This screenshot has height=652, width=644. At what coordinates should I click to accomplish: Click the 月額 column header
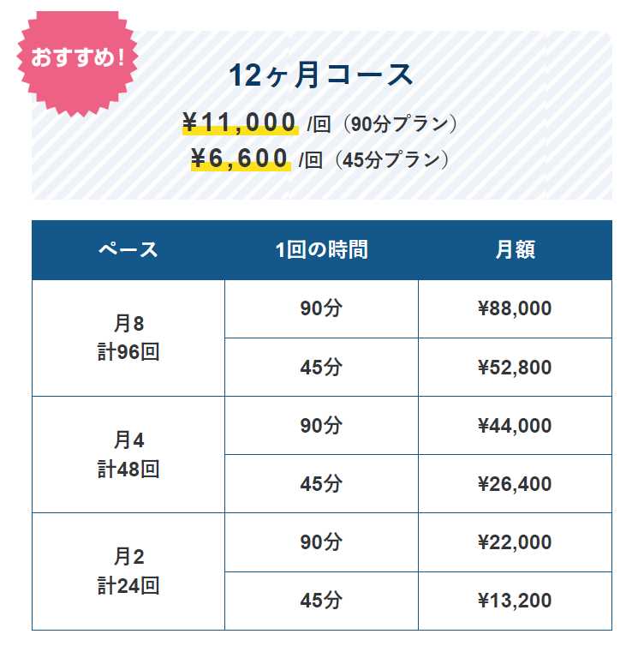[x=516, y=250]
